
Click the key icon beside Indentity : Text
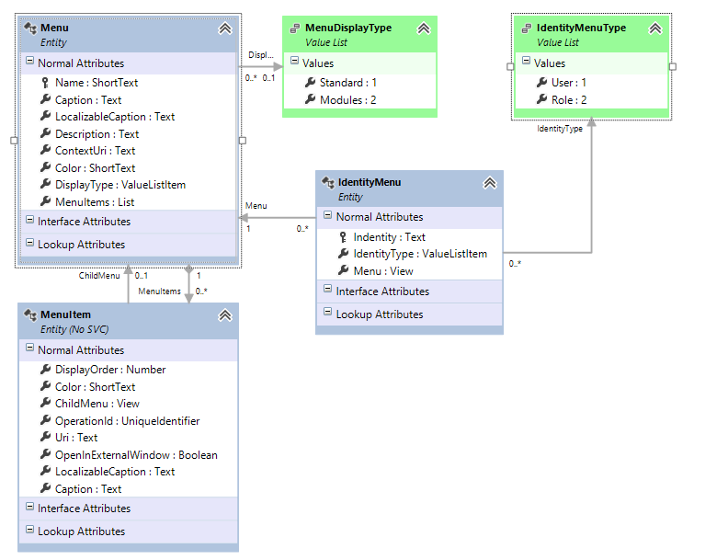click(x=343, y=237)
